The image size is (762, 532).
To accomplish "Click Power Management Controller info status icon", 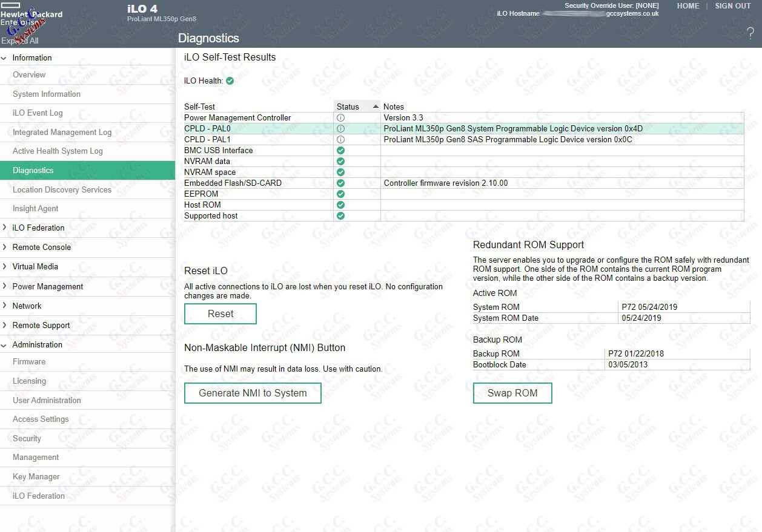I will (x=340, y=118).
